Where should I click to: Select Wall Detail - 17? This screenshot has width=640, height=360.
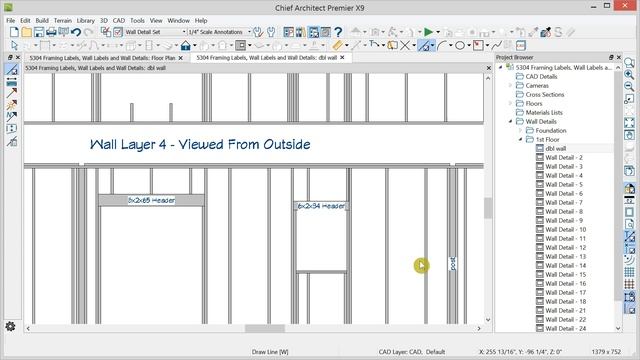tap(565, 292)
